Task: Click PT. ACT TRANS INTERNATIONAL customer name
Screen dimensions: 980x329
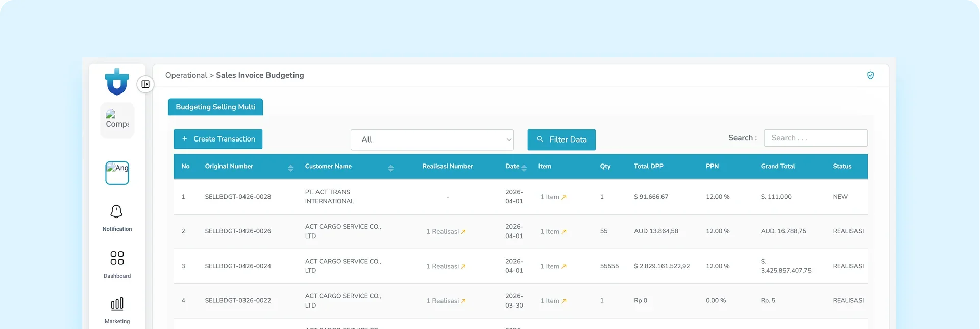Action: pyautogui.click(x=330, y=197)
